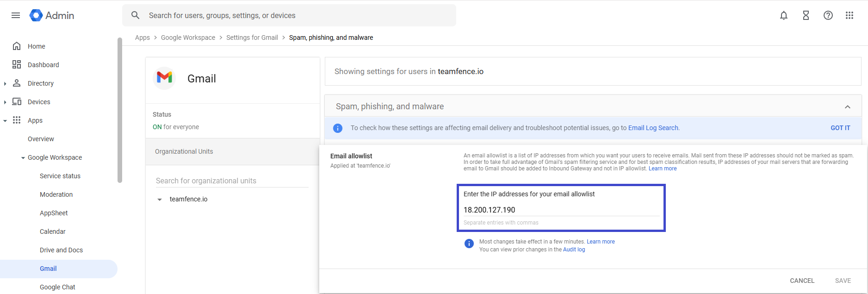
Task: Click the Gmail logo icon
Action: click(x=164, y=78)
